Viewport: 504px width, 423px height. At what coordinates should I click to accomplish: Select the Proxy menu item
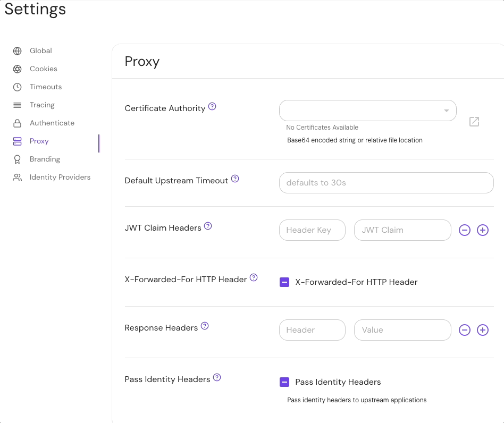coord(39,141)
